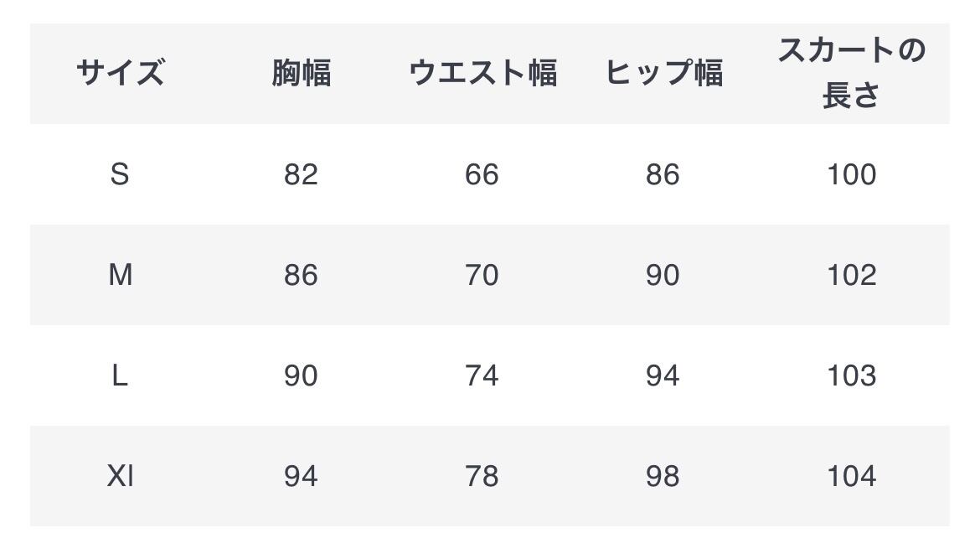Click skirt length value 104
The image size is (980, 533).
tap(851, 476)
